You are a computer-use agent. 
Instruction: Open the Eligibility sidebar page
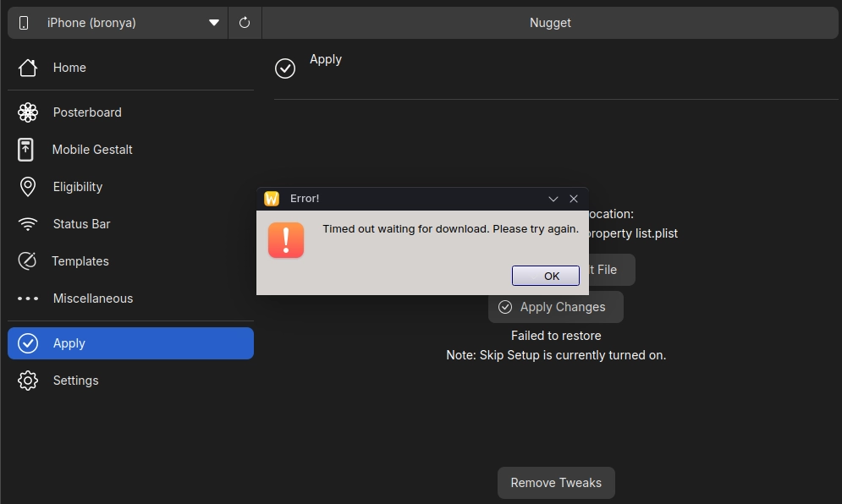[x=78, y=187]
